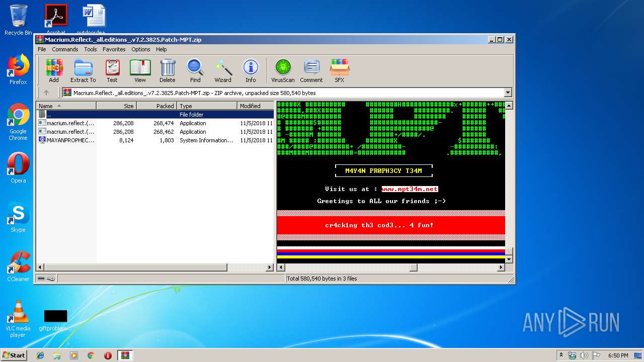Sort files by Size column
644x362 pixels.
coord(116,106)
